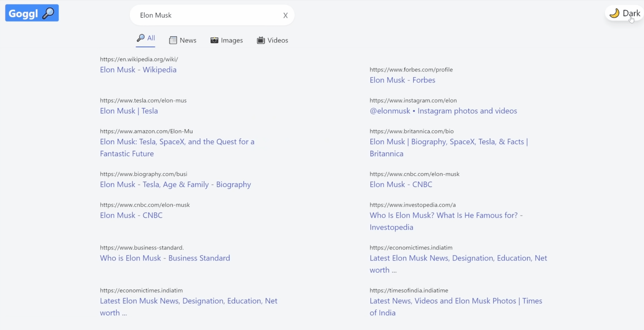Click the www.investopedia.com/a URL text

point(413,205)
